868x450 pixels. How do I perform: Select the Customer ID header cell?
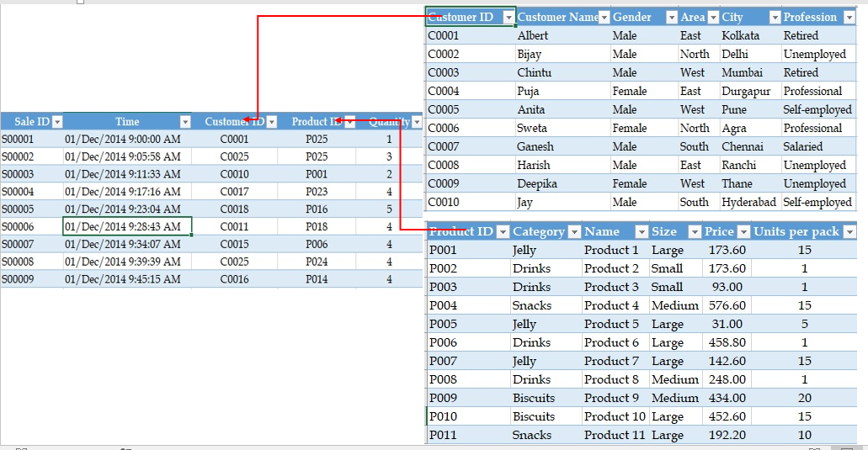(x=471, y=17)
